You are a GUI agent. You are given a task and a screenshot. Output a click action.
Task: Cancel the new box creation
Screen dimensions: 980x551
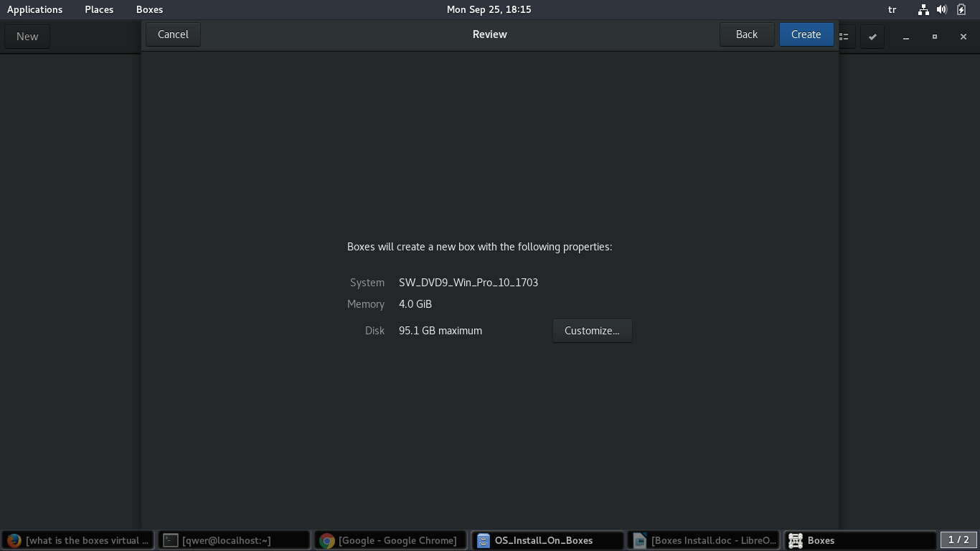coord(173,34)
